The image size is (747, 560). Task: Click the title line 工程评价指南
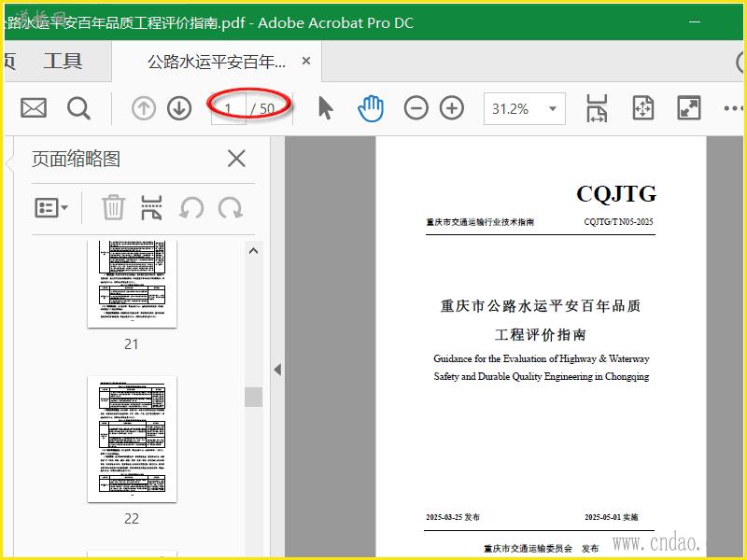click(541, 335)
